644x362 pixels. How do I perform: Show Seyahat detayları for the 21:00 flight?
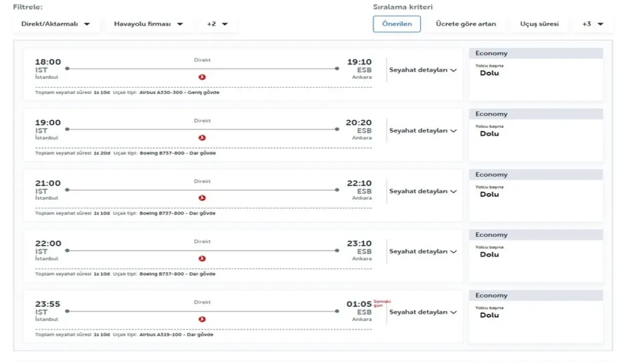point(423,191)
